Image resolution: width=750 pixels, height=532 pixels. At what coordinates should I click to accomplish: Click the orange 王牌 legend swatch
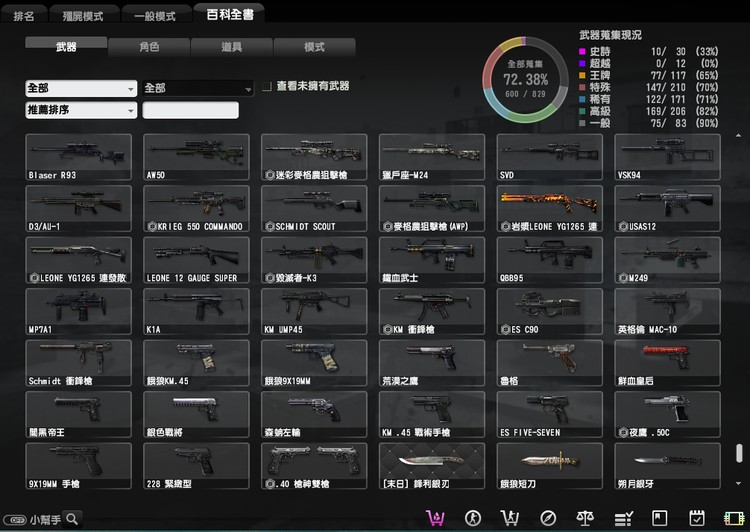pos(582,75)
